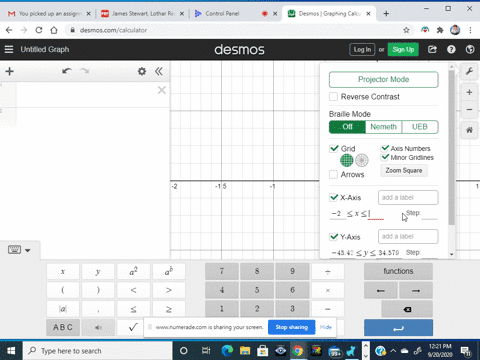Screen dimensions: 480x360
Task: Zoom in on the graph
Action: click(469, 92)
